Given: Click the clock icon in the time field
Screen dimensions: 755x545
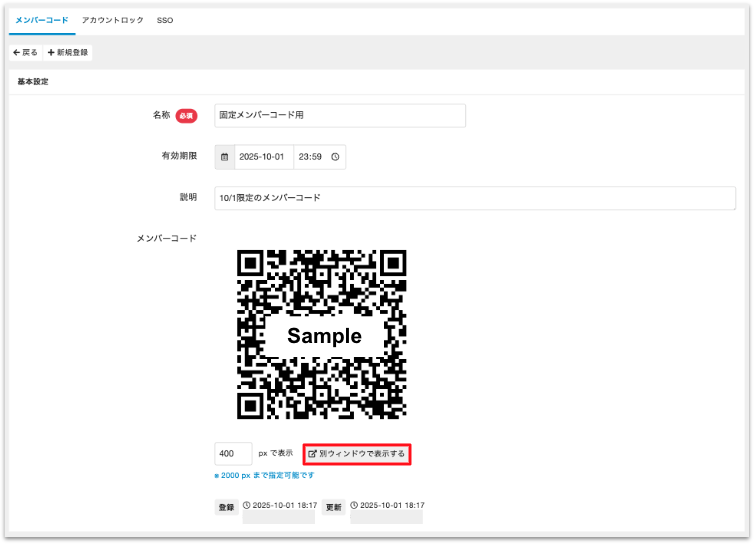Looking at the screenshot, I should pyautogui.click(x=335, y=157).
